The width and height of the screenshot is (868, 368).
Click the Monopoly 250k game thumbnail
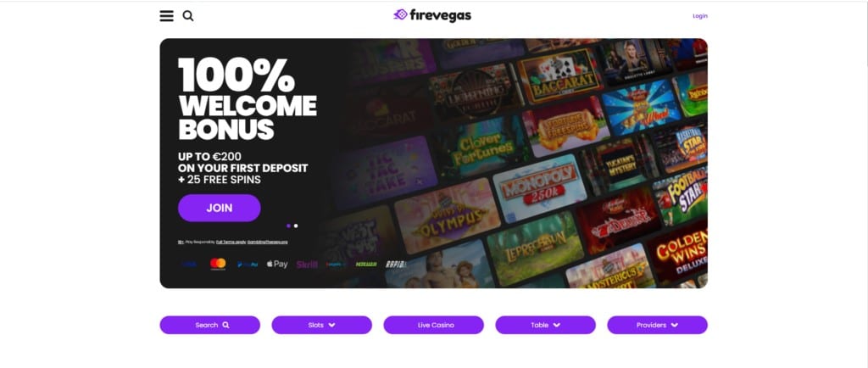540,189
